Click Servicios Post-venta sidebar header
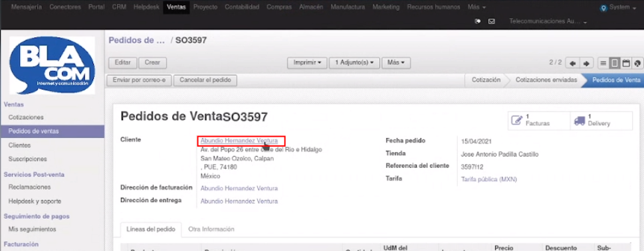 point(34,174)
